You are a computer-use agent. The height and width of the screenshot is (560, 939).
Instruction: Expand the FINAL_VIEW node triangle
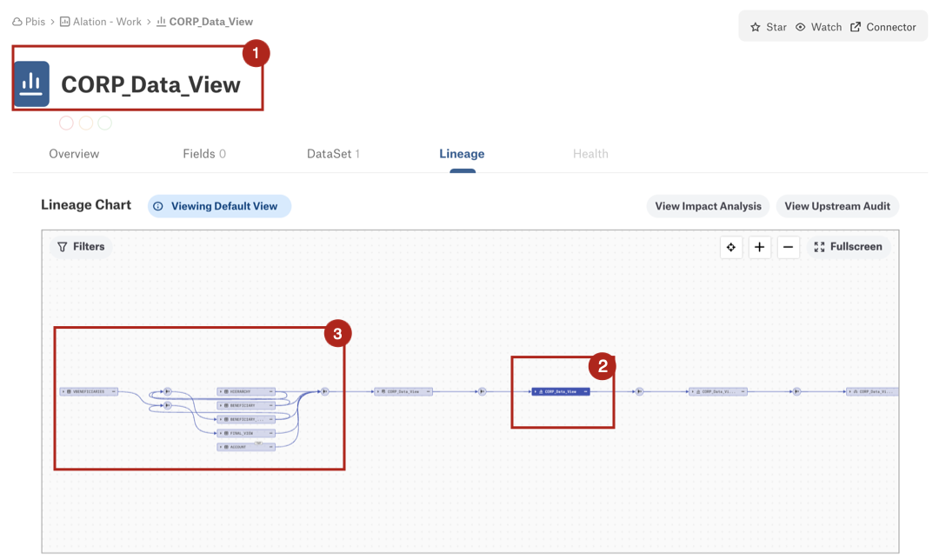tap(221, 433)
